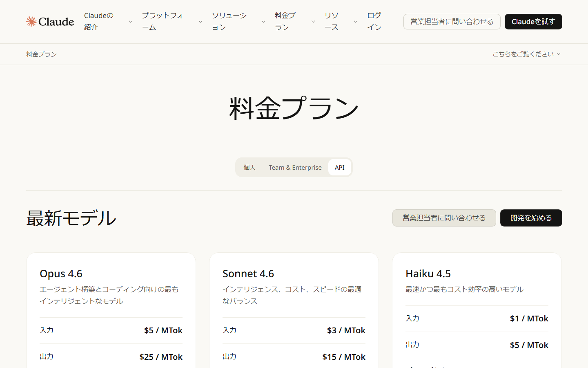Click header 営業担当者に問い合わせる button
588x368 pixels.
click(452, 22)
